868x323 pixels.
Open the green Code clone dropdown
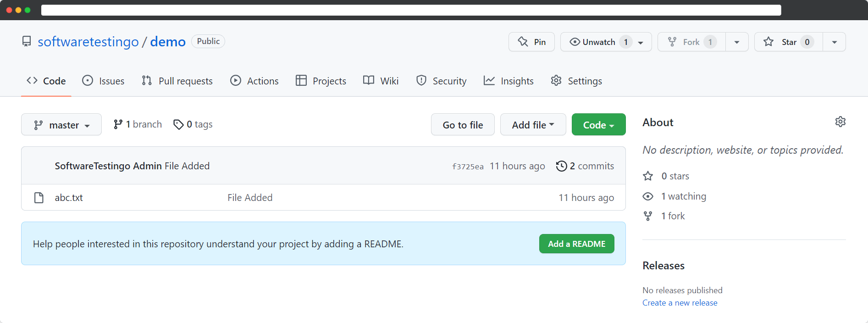pyautogui.click(x=598, y=125)
